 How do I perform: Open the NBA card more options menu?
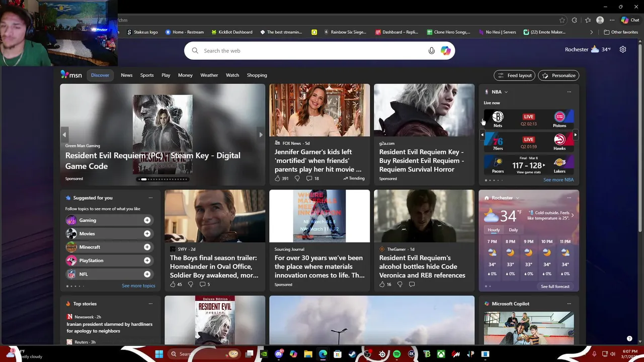[569, 92]
